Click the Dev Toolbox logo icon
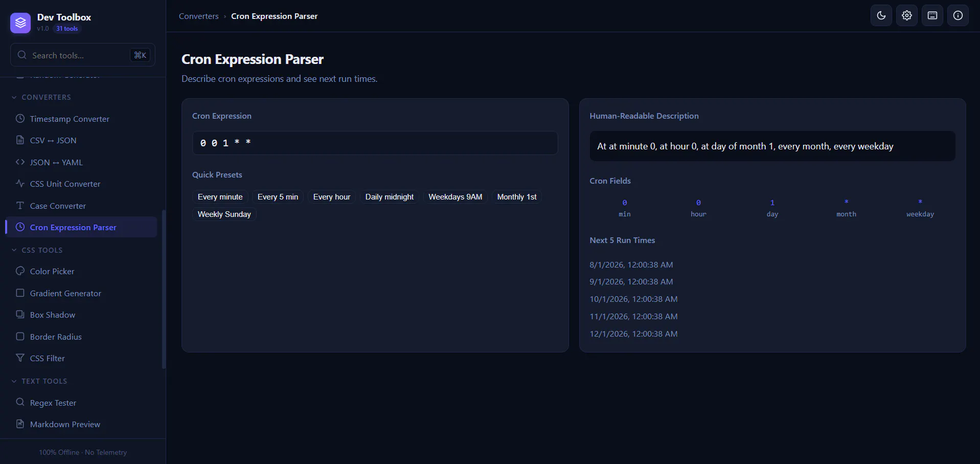This screenshot has height=464, width=980. point(20,23)
